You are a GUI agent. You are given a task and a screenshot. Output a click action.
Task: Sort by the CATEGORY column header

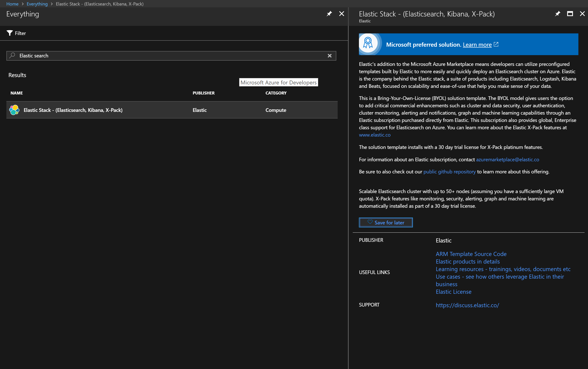[x=276, y=93]
